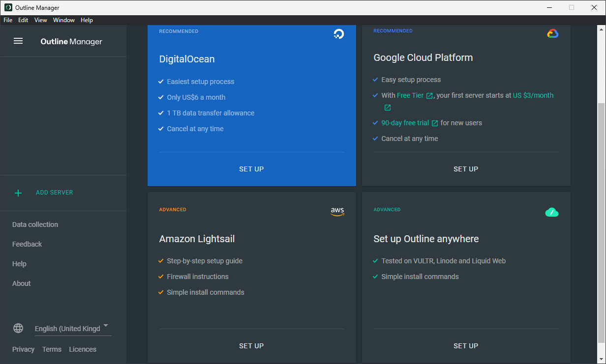Open the Privacy page
Screen dimensions: 606x364
(23, 349)
